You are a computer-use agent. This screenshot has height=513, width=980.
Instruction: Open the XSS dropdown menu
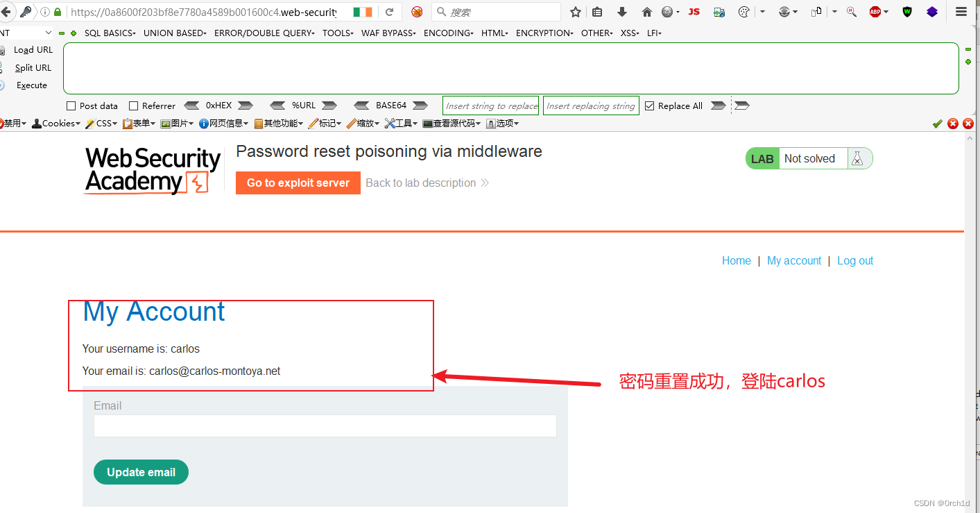(630, 33)
